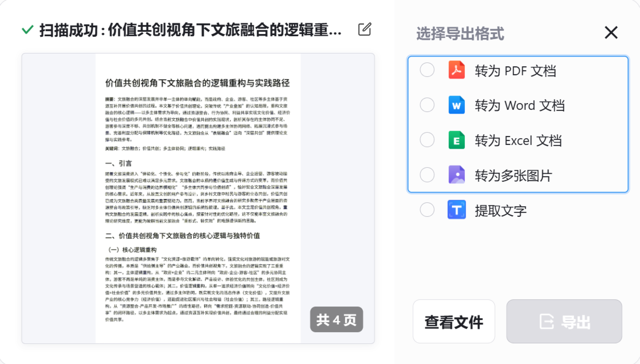Open the 查看文件 button
The height and width of the screenshot is (364, 640).
[x=454, y=321]
